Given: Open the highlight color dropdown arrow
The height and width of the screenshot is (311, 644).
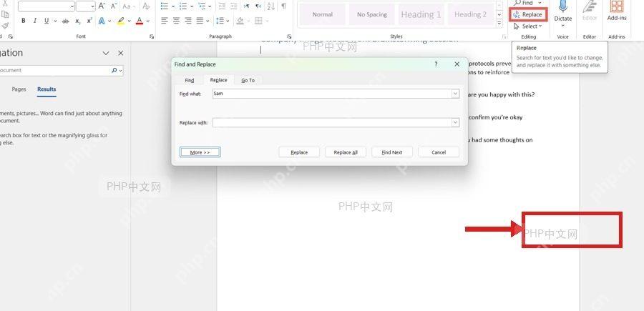Looking at the screenshot, I should point(129,21).
